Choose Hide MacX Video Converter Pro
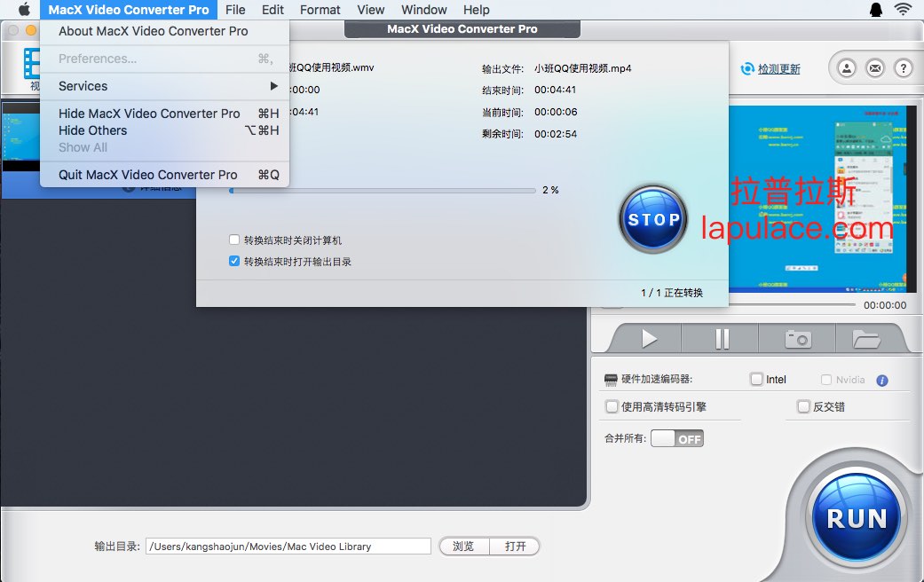 pyautogui.click(x=165, y=113)
